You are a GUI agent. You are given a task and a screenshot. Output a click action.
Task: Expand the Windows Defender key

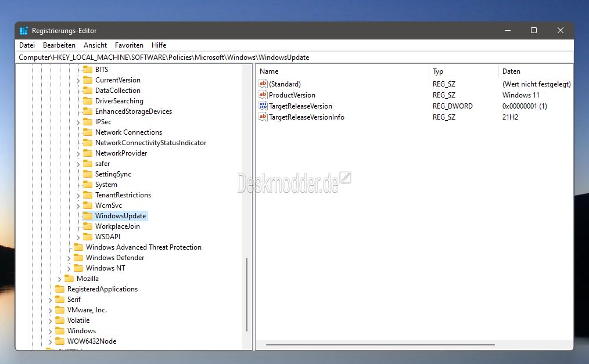pos(69,258)
